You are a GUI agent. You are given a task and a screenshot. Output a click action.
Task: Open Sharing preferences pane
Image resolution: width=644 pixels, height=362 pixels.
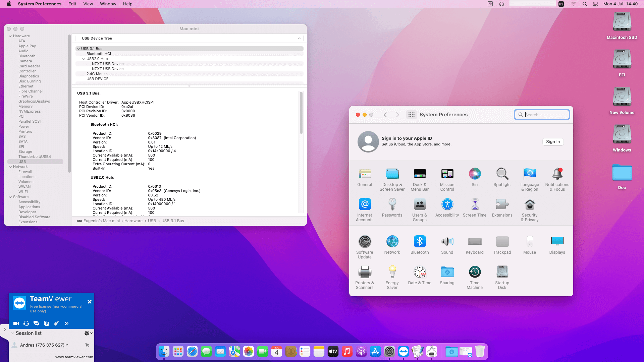coord(447,276)
